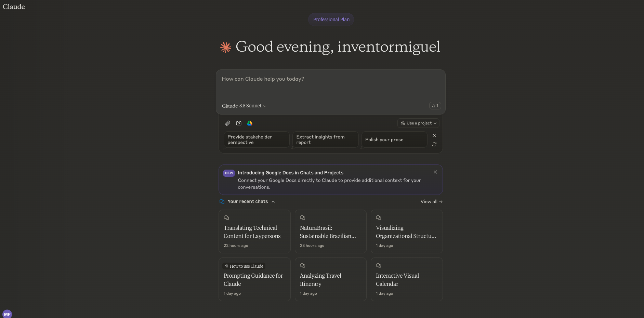The image size is (644, 318).
Task: Click the Professional Plan badge
Action: 331,19
